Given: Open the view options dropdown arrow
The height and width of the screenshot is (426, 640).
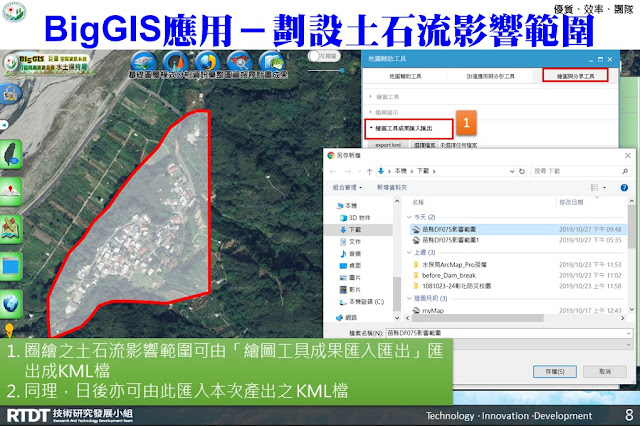Looking at the screenshot, I should (x=604, y=188).
